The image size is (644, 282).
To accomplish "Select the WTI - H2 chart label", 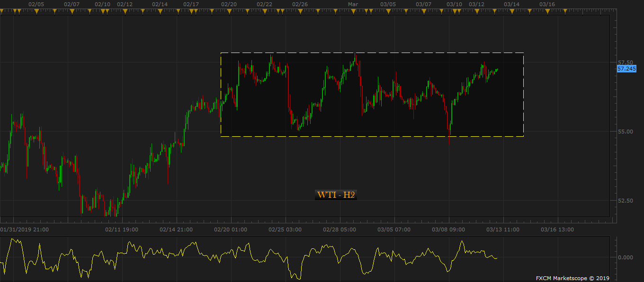I will (336, 195).
